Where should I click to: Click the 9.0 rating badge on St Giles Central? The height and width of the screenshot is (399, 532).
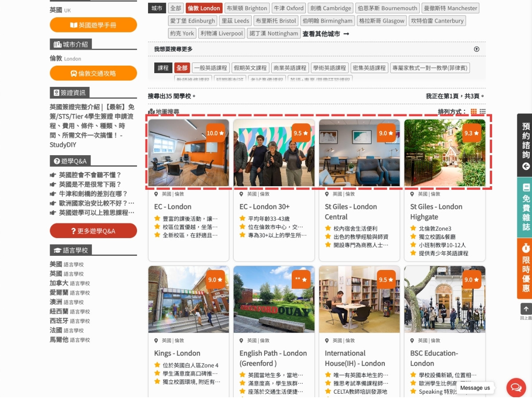point(386,133)
